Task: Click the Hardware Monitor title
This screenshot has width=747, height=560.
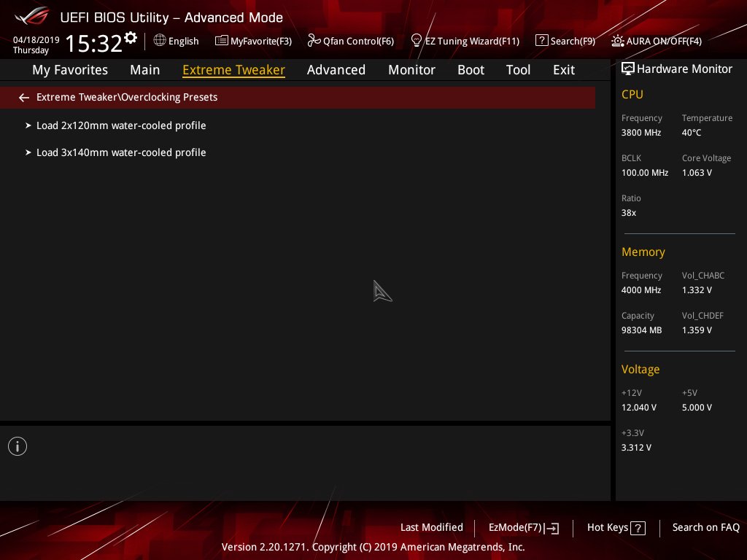Action: [x=684, y=69]
